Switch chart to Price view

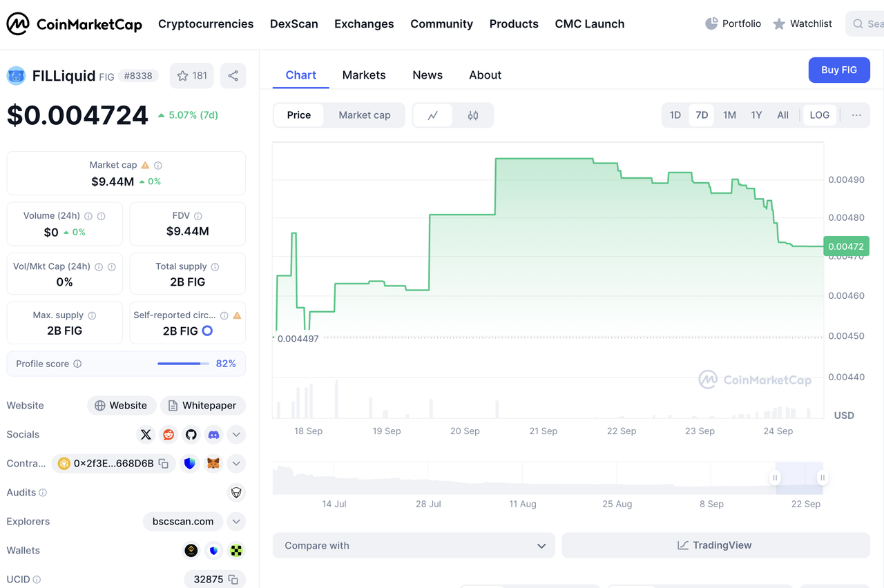[x=299, y=115]
